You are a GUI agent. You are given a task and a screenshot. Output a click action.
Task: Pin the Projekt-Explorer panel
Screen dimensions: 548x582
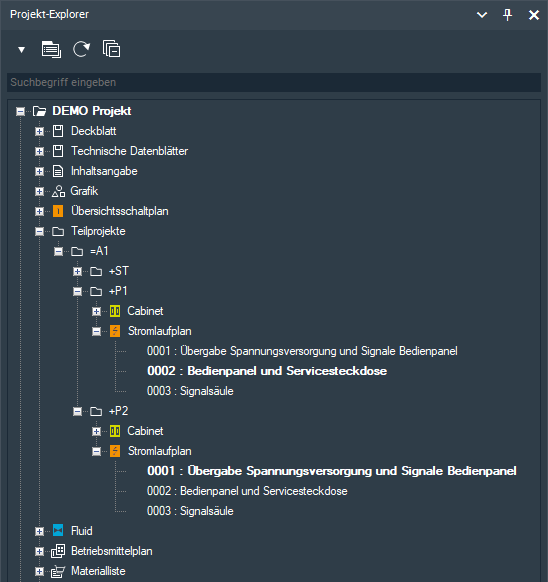(x=507, y=15)
